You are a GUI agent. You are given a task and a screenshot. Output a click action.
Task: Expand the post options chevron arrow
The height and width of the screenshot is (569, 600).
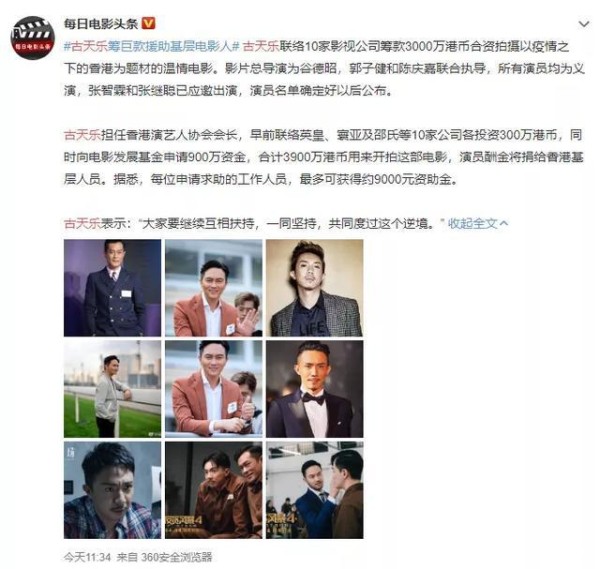(584, 24)
